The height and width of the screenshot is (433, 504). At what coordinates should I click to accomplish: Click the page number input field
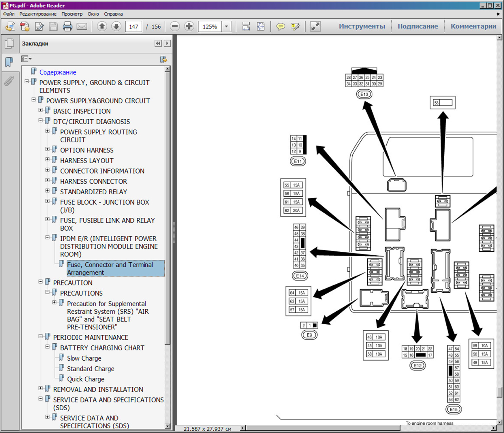tap(133, 27)
